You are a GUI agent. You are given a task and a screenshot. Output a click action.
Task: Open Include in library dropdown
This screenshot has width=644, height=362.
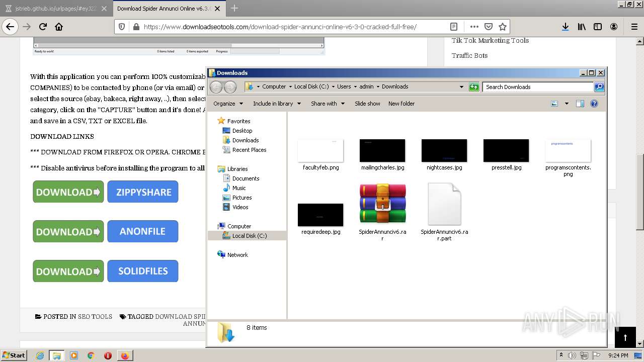(277, 104)
